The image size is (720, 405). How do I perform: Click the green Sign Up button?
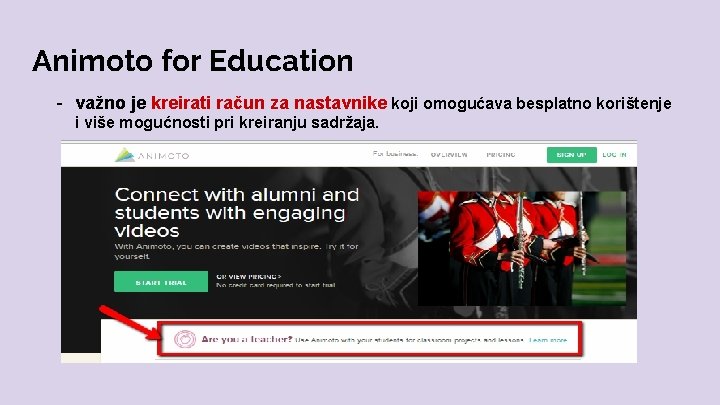[x=572, y=155]
